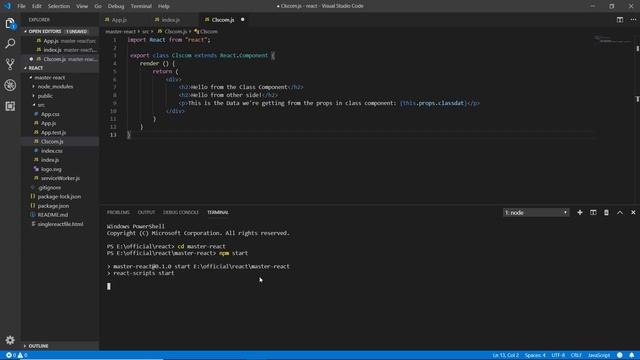Click the unsaved dot on Clscom.js tab
This screenshot has width=640, height=360.
pyautogui.click(x=242, y=20)
